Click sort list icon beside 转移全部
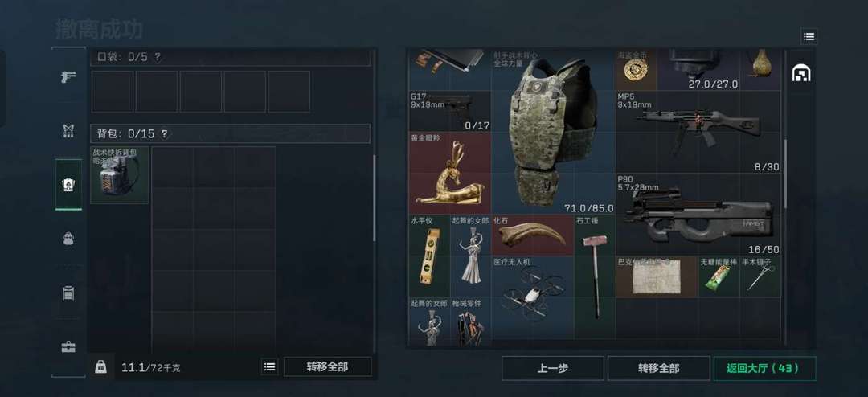868x397 pixels. 269,366
